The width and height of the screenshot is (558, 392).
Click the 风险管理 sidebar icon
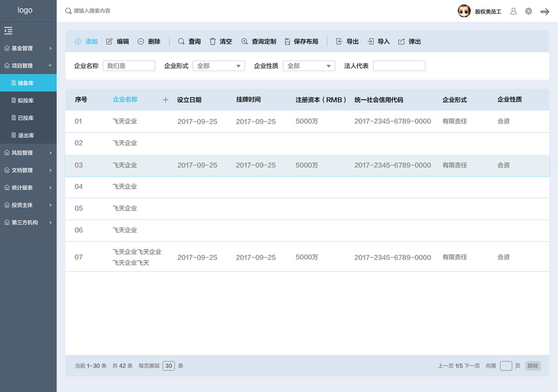coord(7,152)
